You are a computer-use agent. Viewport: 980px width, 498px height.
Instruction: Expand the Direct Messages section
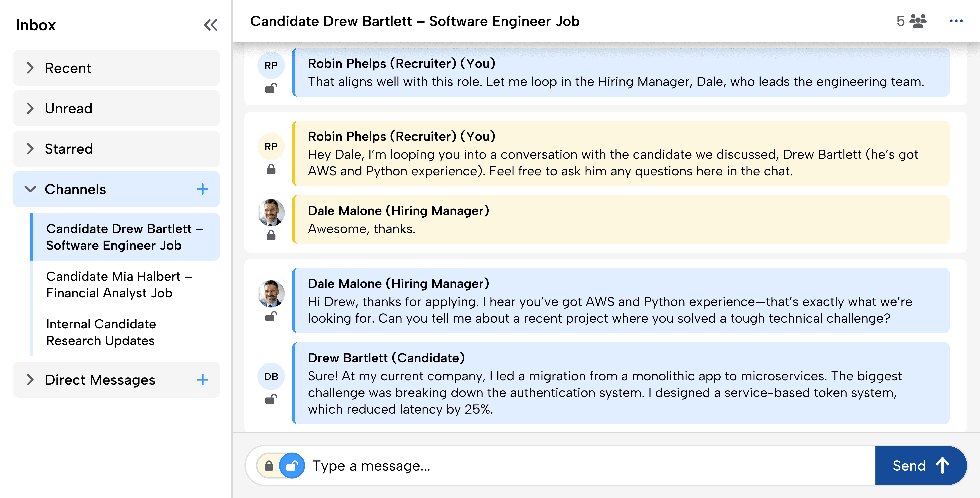click(116, 380)
